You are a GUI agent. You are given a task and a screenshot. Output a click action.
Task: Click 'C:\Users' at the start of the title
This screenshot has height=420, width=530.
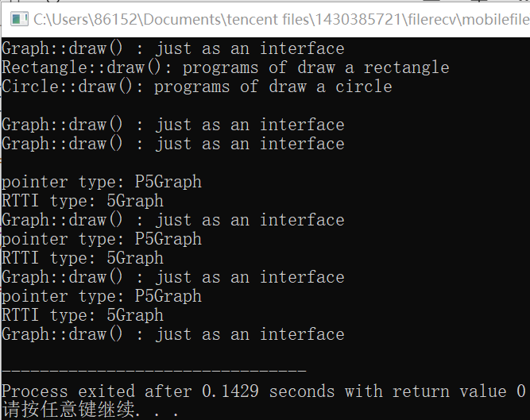pos(61,19)
